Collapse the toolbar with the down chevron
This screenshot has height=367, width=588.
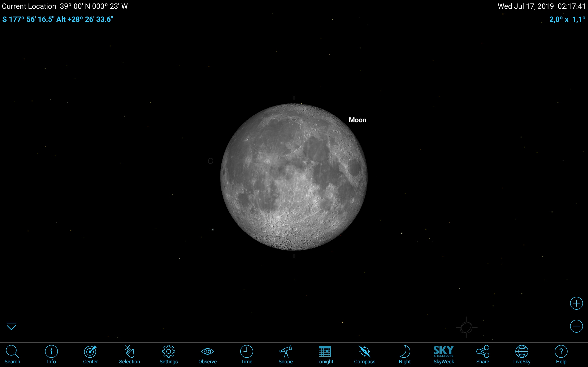(11, 326)
